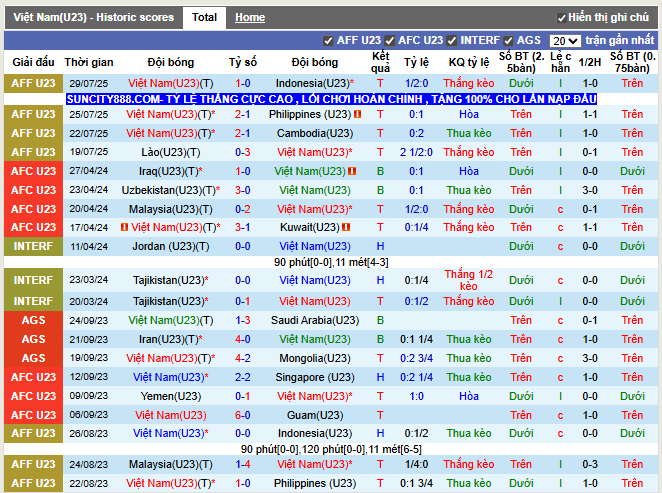
Task: Click the 2 1/2:0 odds value
Action: click(416, 152)
